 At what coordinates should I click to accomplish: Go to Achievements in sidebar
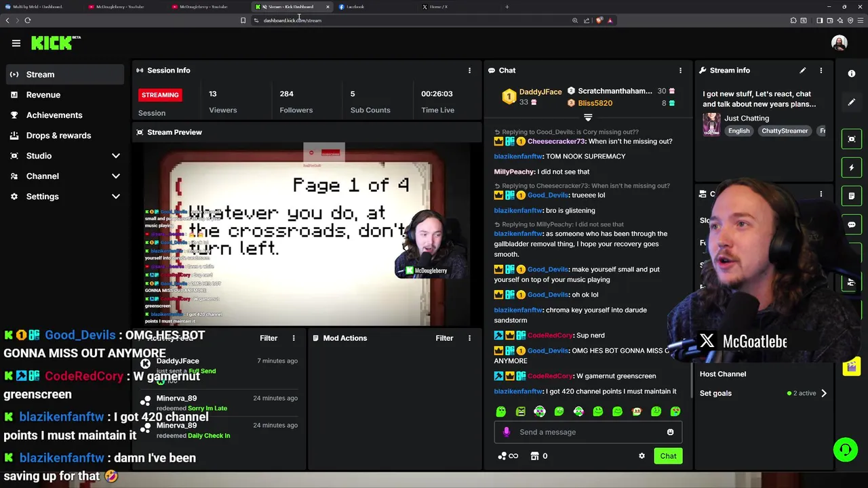(x=66, y=115)
